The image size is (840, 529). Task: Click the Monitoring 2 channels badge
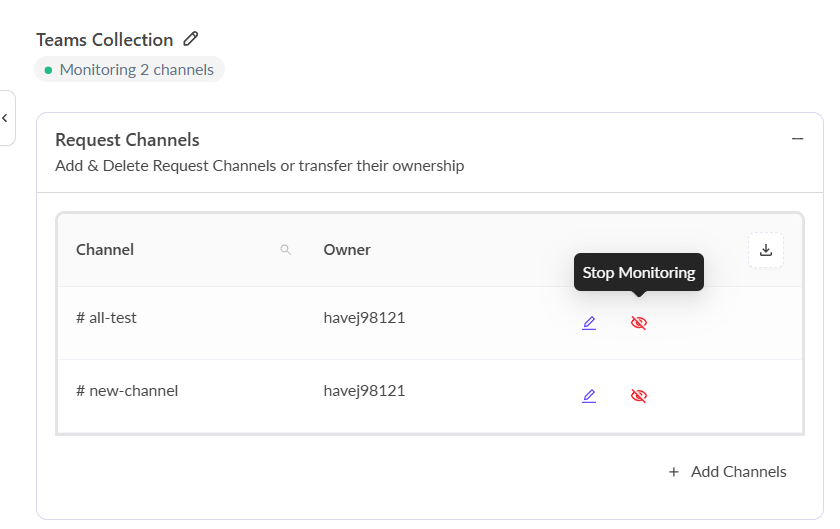[129, 70]
